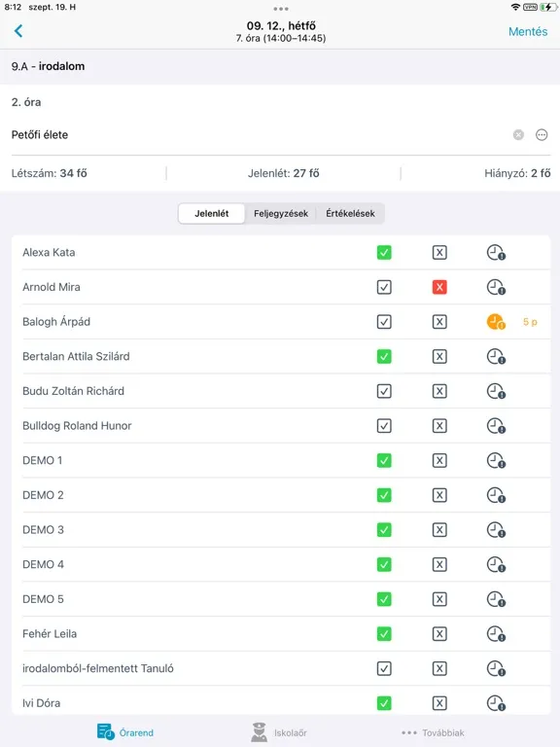This screenshot has width=560, height=747.
Task: Select student name Arnold Mira
Action: (52, 287)
